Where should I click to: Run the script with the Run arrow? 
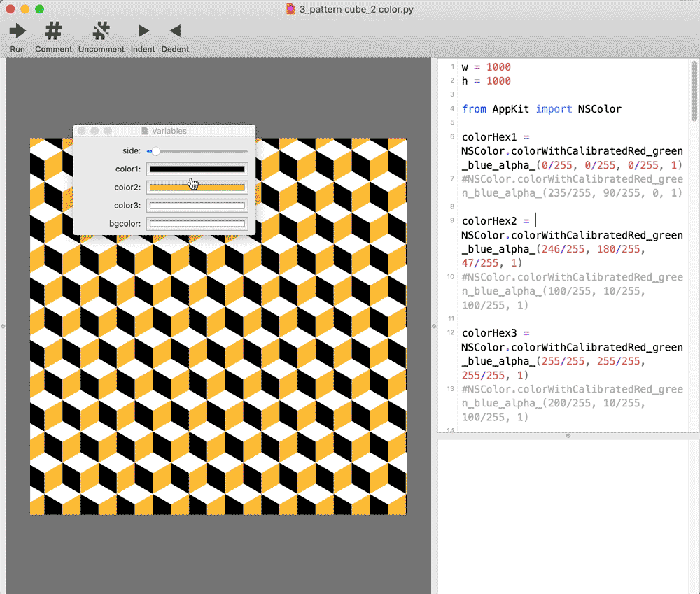click(x=17, y=31)
